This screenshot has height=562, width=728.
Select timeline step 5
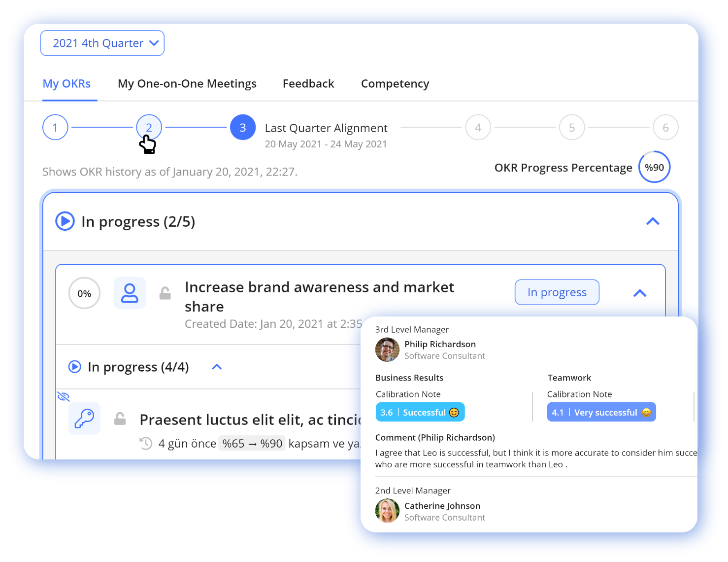(x=572, y=127)
